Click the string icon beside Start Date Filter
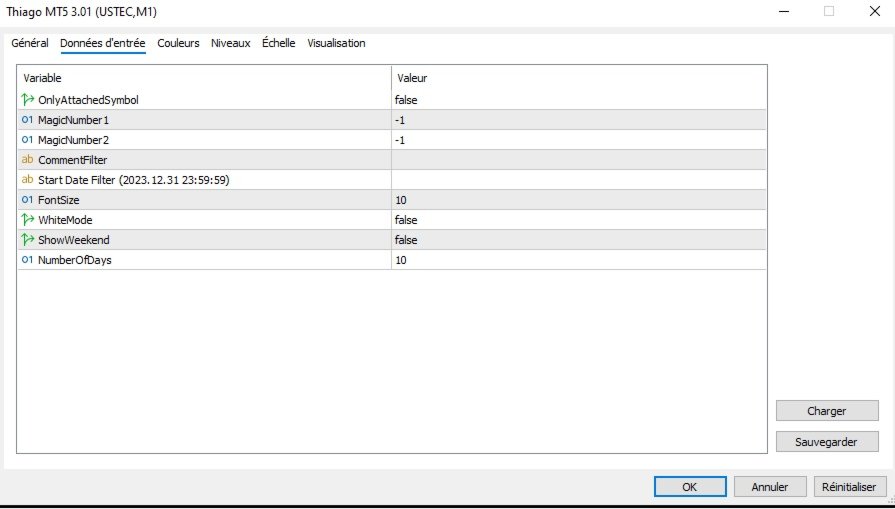 tap(27, 180)
